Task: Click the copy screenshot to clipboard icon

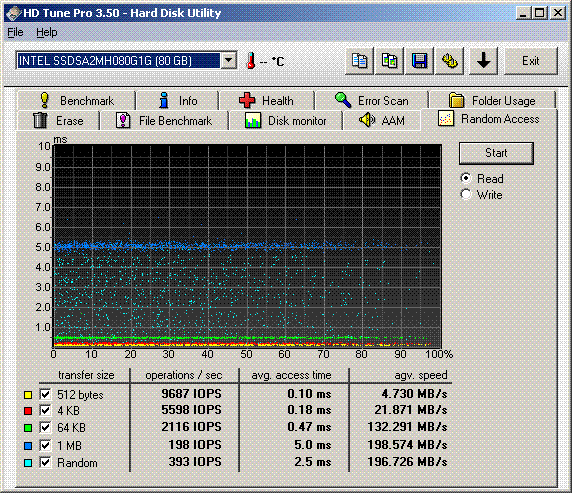Action: pos(389,61)
